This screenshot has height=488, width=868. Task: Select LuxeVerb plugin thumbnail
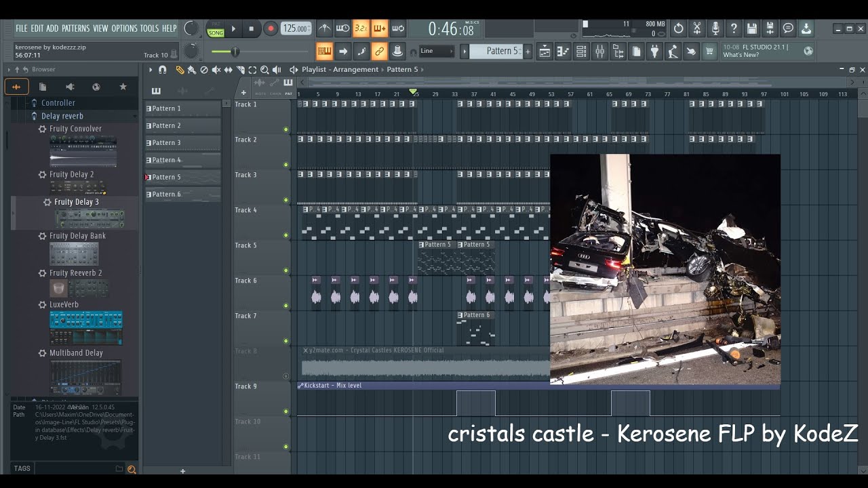[86, 328]
